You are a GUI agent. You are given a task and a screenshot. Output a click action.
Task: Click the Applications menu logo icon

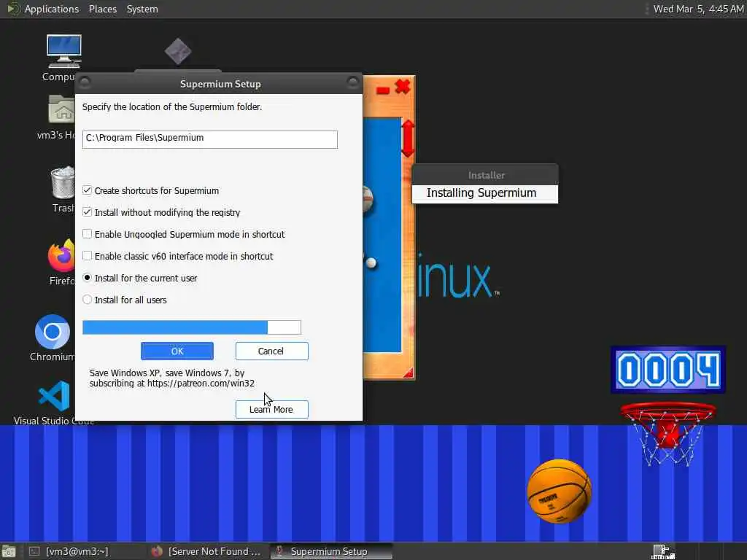(13, 9)
